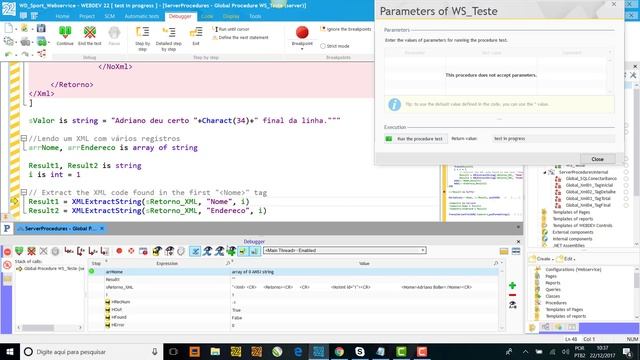The image size is (640, 360).
Task: Click search icon in Value column header
Action: point(496,264)
